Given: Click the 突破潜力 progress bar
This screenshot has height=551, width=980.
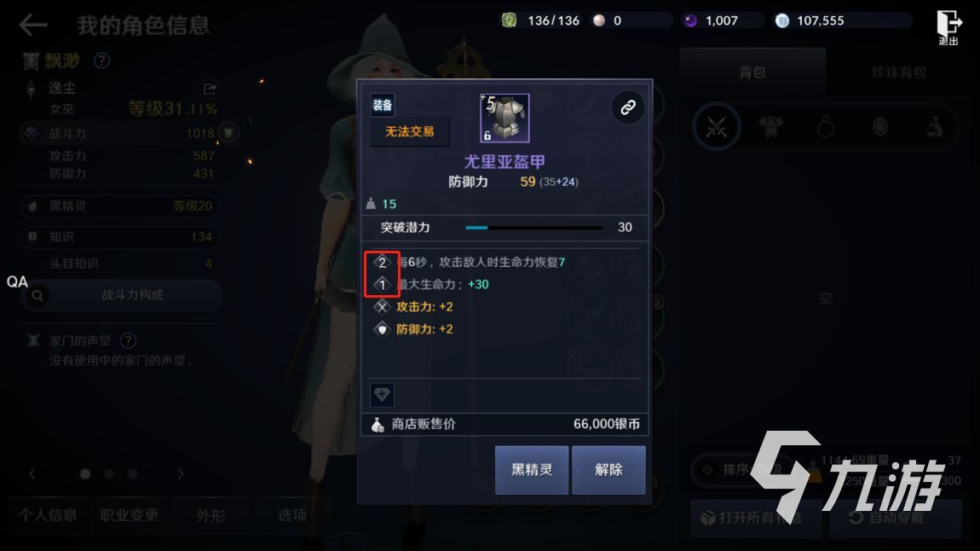Looking at the screenshot, I should 534,228.
